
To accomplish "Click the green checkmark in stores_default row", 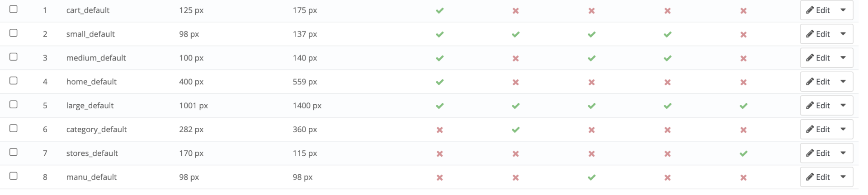I will (743, 153).
